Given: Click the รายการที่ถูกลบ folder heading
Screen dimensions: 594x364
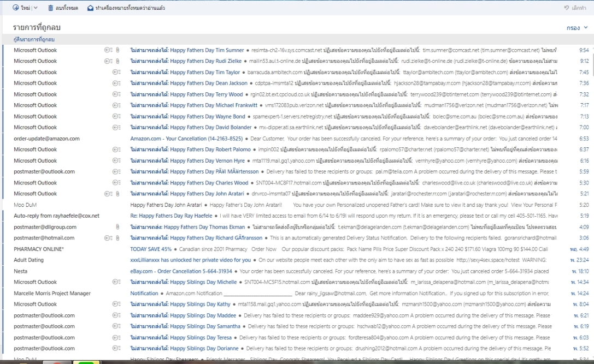Looking at the screenshot, I should [37, 28].
